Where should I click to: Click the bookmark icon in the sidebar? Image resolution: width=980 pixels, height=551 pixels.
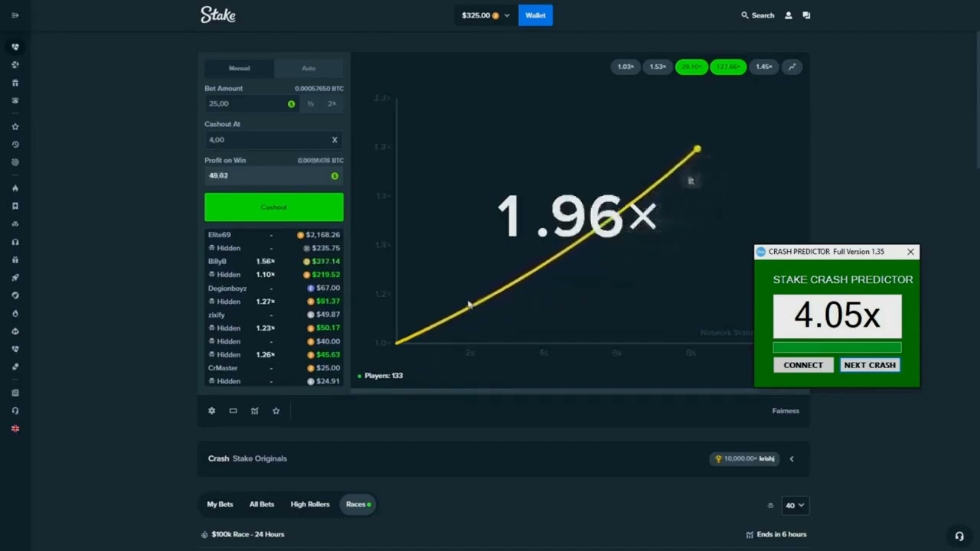point(15,206)
